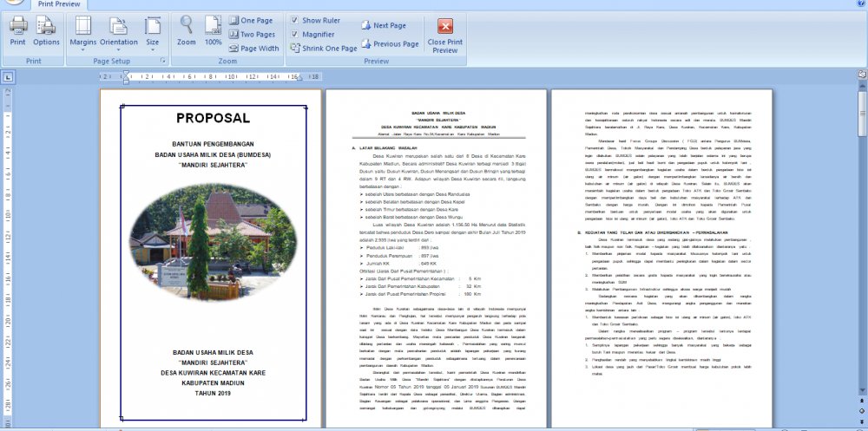Fit view to Page Width
This screenshot has height=431, width=868.
(254, 49)
